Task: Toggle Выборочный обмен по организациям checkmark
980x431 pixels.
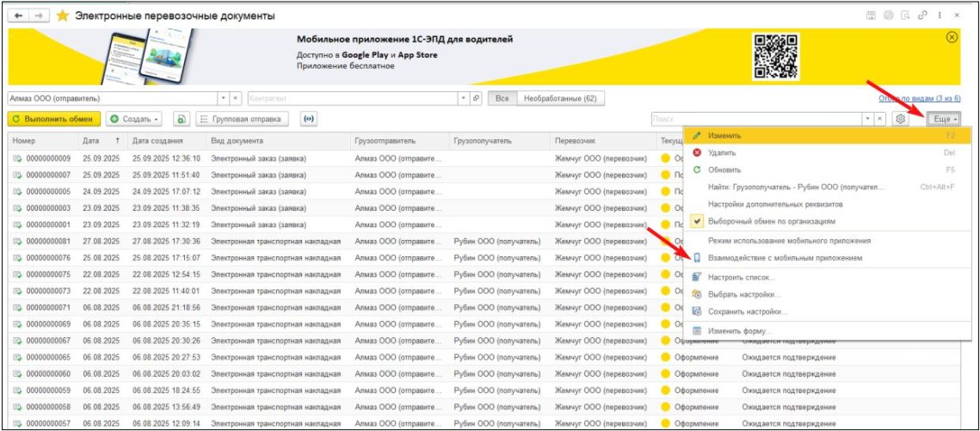Action: pos(698,220)
